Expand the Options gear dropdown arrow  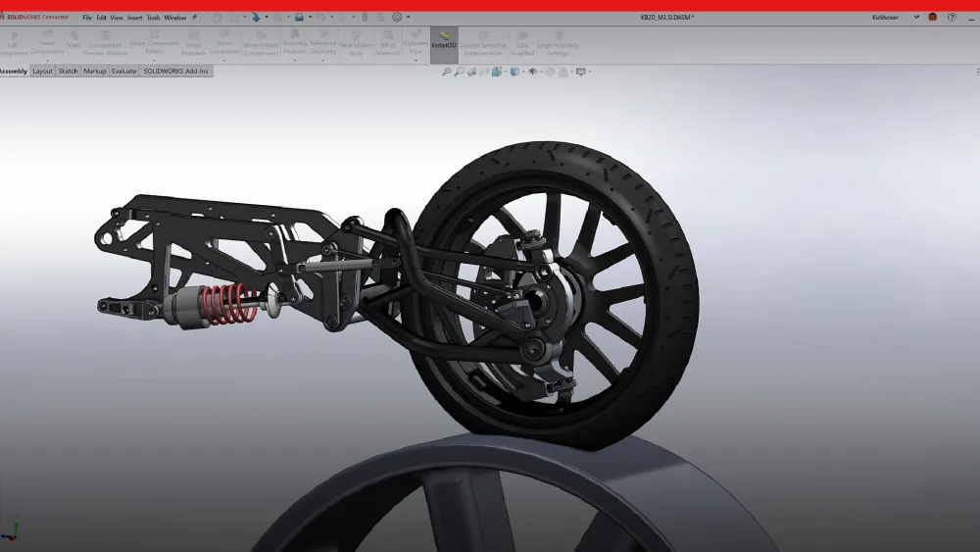pyautogui.click(x=408, y=18)
